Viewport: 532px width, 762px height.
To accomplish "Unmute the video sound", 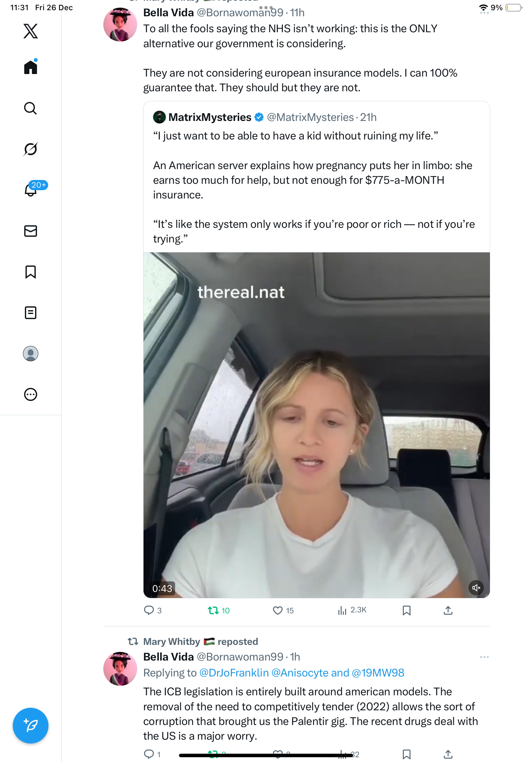I will [x=476, y=588].
